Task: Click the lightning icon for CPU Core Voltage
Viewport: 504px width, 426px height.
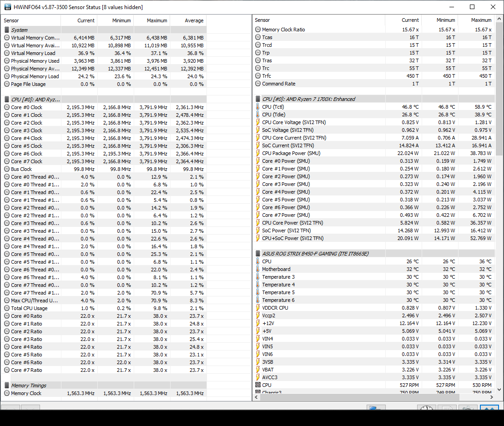Action: coord(258,122)
